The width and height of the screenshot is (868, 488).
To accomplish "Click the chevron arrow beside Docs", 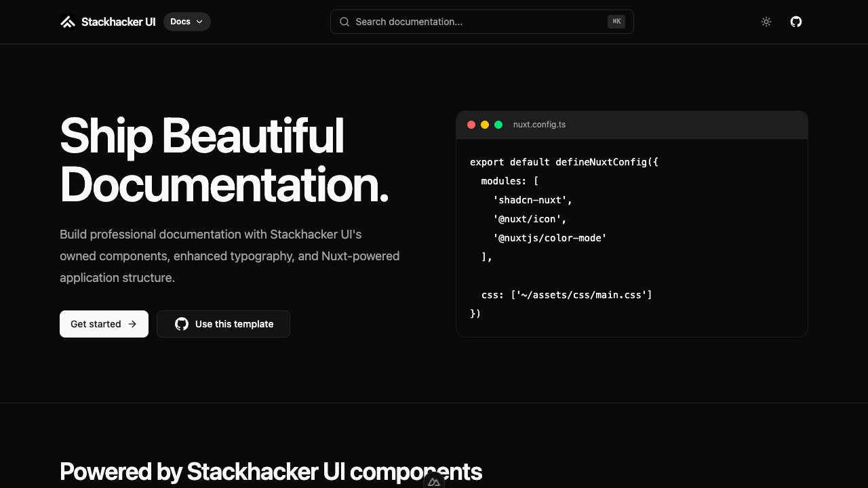I will (x=199, y=22).
